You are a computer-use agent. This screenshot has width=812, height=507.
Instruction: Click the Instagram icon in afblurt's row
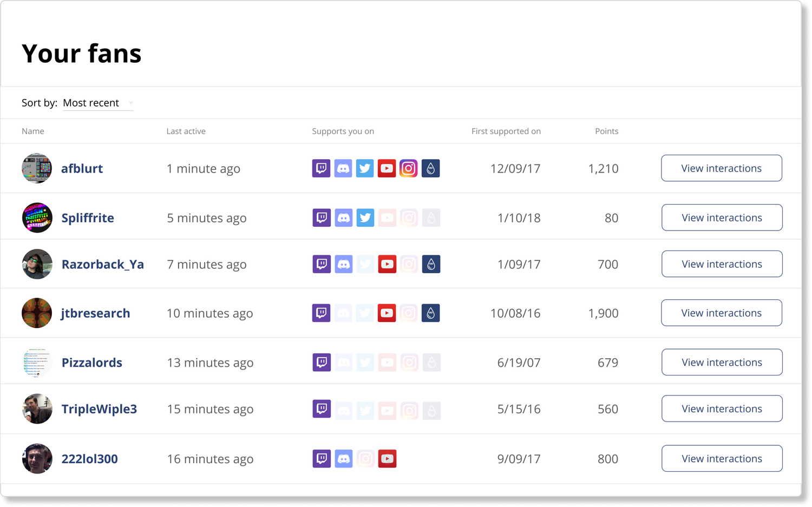pyautogui.click(x=409, y=168)
